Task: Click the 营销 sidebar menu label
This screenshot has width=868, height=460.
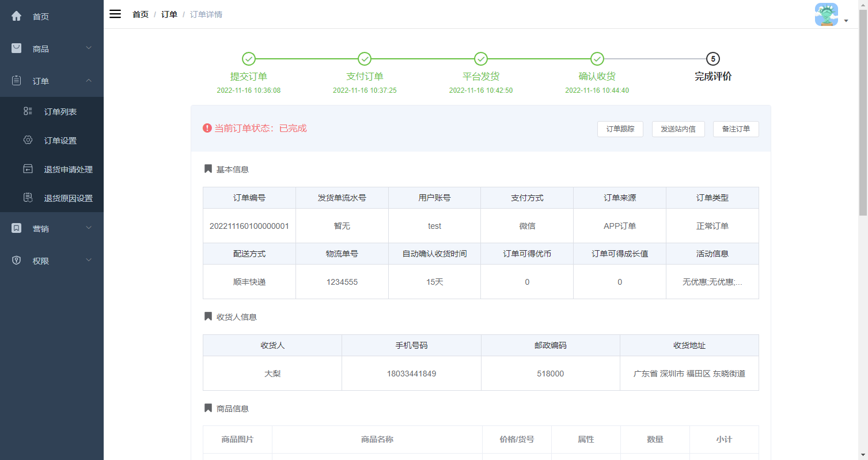Action: (x=41, y=229)
